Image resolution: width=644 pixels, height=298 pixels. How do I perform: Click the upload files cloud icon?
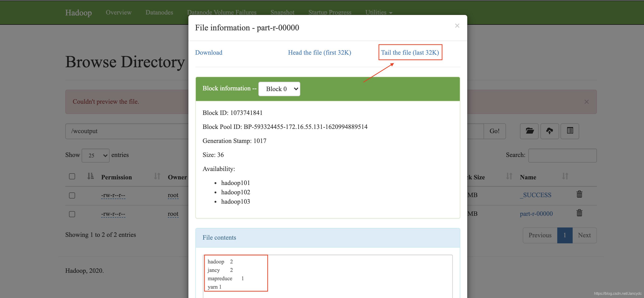tap(550, 131)
